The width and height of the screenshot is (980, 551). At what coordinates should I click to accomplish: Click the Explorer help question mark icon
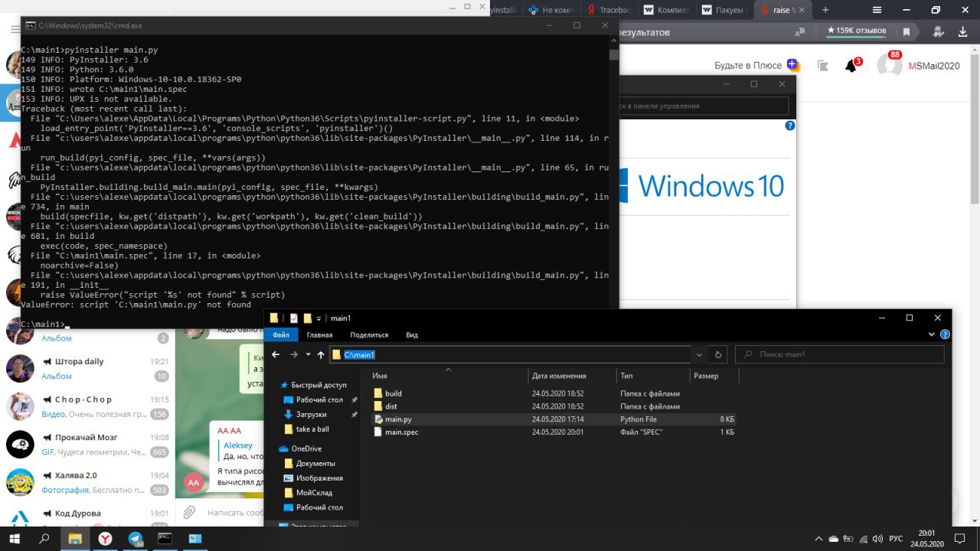[944, 335]
